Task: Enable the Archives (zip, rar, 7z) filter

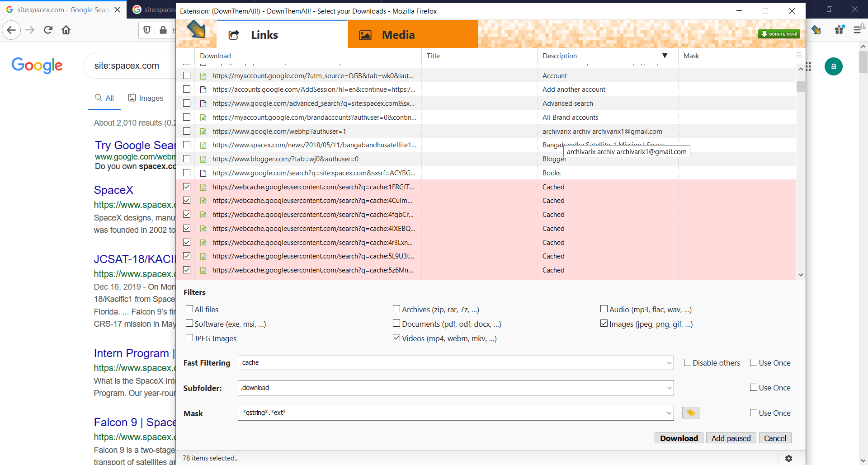Action: point(396,309)
